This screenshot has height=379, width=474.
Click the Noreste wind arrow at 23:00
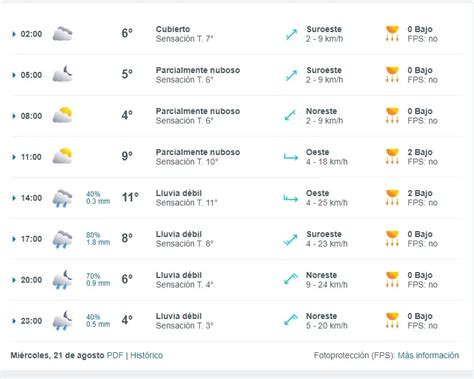[291, 320]
